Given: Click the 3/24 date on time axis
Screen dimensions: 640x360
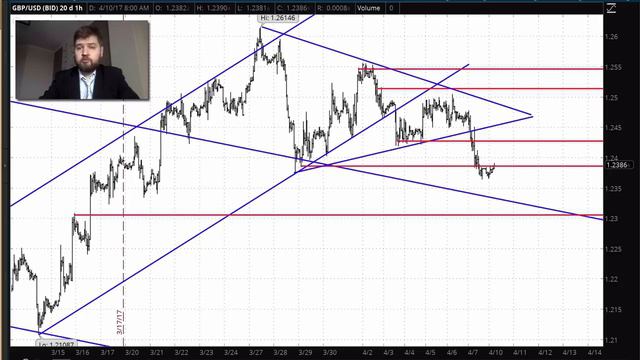Looking at the screenshot, I should point(231,352).
